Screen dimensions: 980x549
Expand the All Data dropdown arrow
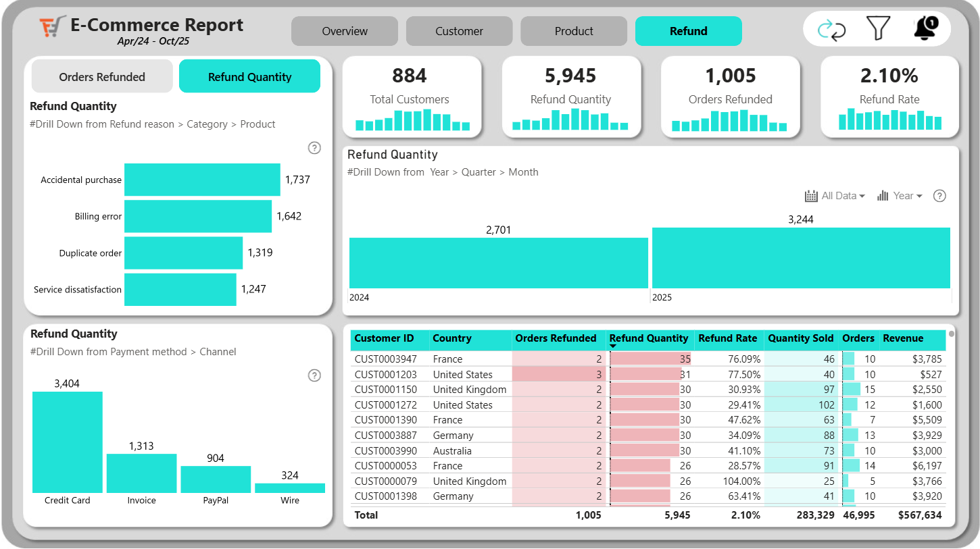(x=862, y=196)
